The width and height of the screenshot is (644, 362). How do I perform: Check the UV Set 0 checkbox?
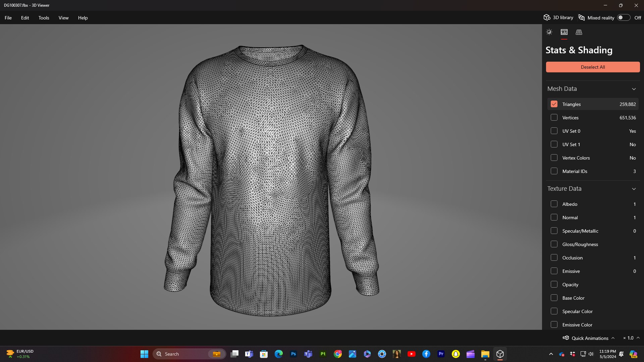[554, 131]
